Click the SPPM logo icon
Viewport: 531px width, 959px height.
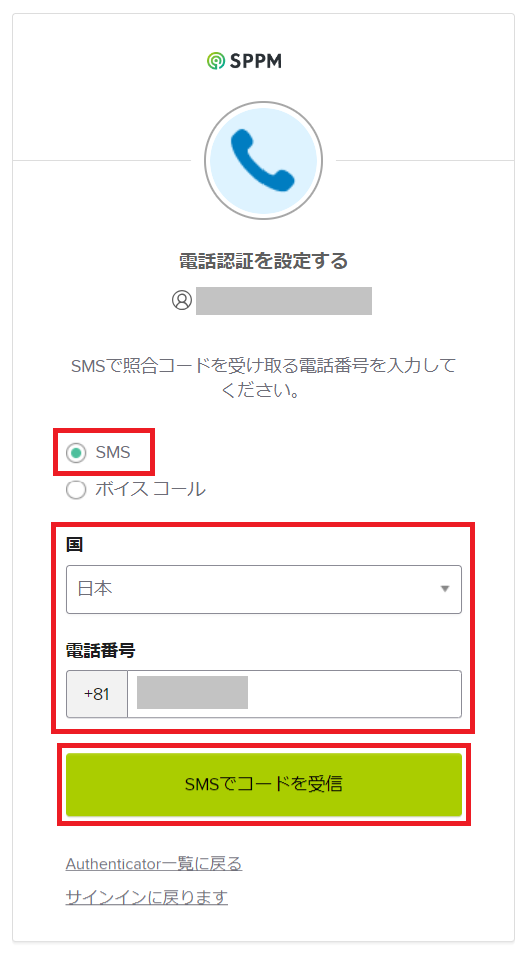coord(216,61)
